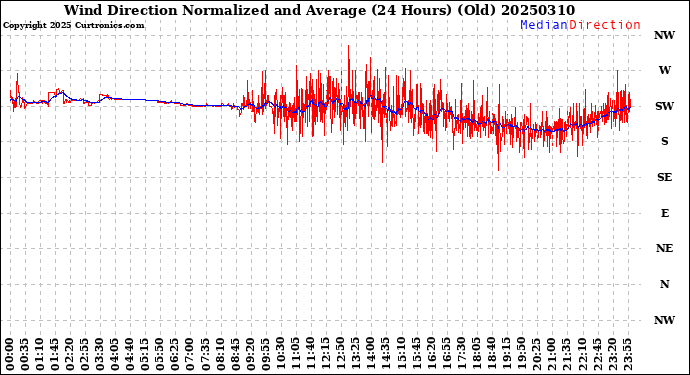This screenshot has height=375, width=690.
Task: Click the 18:40 time axis label
Action: 491,354
